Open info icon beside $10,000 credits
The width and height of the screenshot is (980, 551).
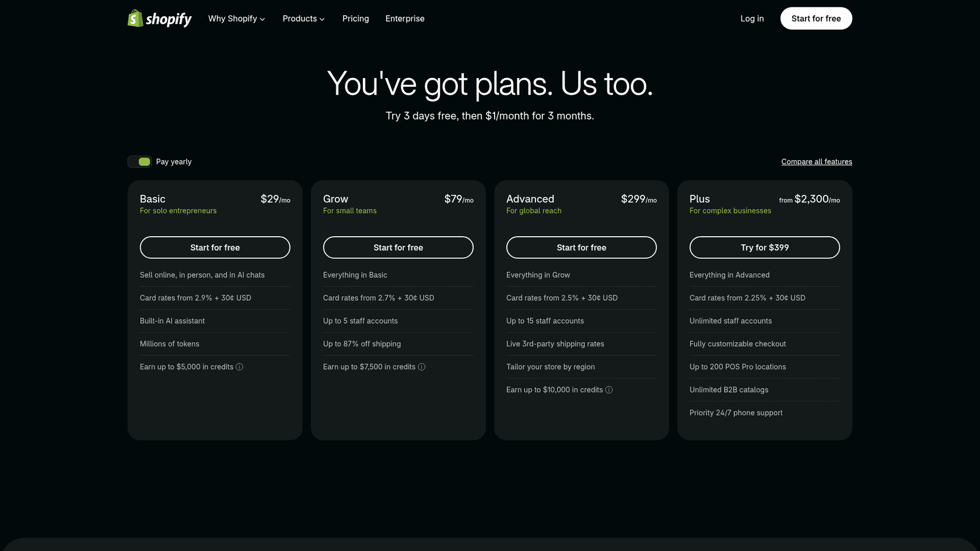[609, 389]
